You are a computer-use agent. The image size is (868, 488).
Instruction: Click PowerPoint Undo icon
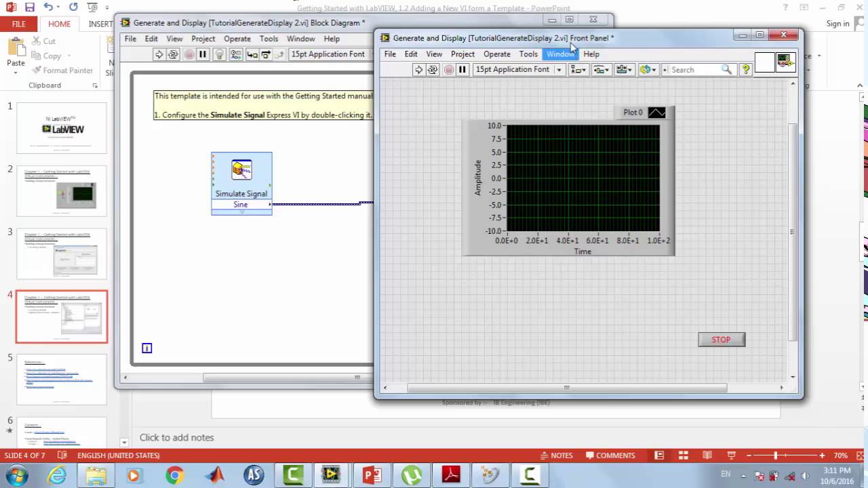coord(48,7)
